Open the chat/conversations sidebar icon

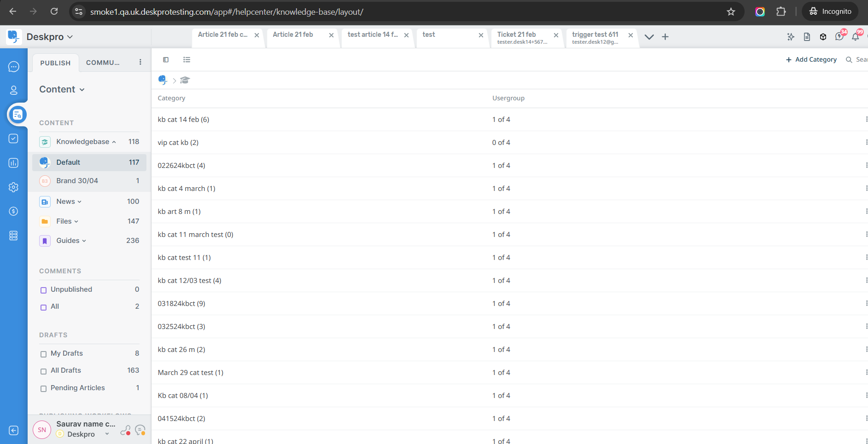13,66
